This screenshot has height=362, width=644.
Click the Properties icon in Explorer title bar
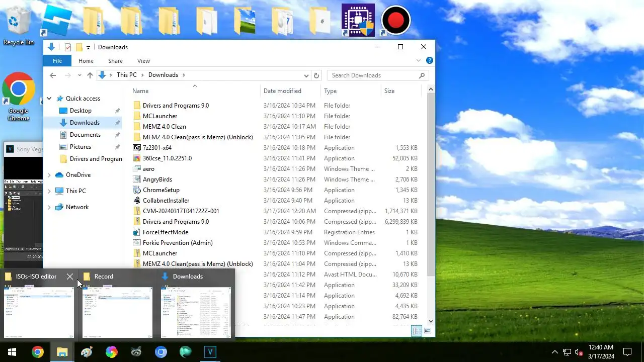(68, 47)
